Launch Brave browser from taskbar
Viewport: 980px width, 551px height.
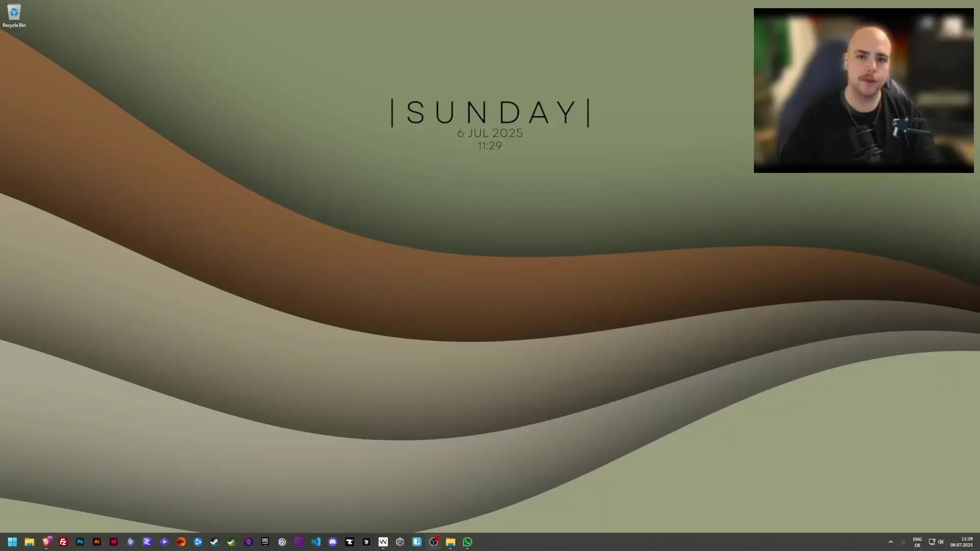(x=46, y=542)
